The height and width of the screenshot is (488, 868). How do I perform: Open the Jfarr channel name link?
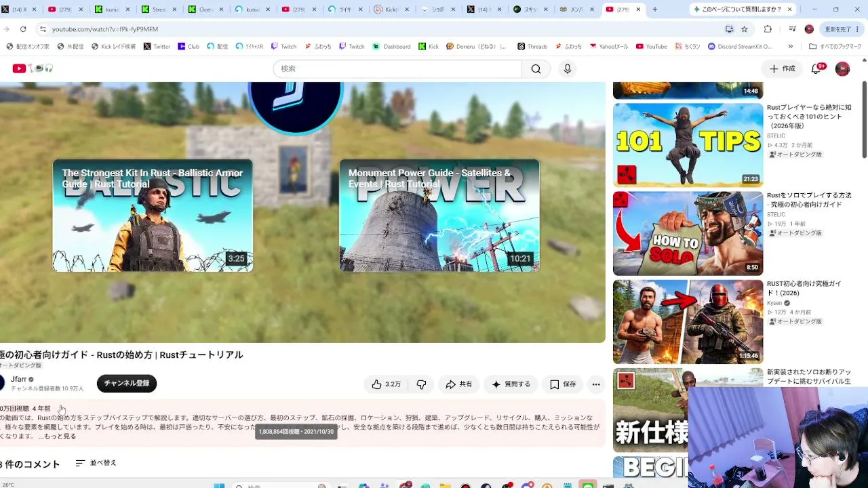19,380
